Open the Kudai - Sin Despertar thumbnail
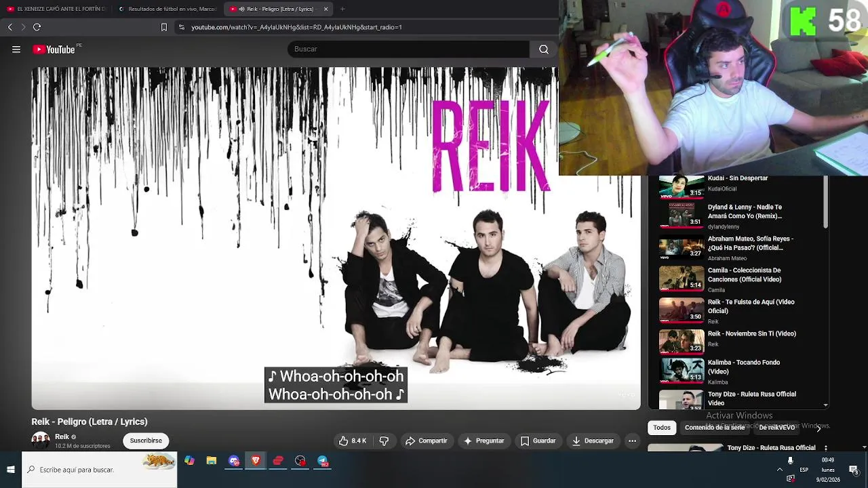The image size is (868, 488). pyautogui.click(x=682, y=187)
